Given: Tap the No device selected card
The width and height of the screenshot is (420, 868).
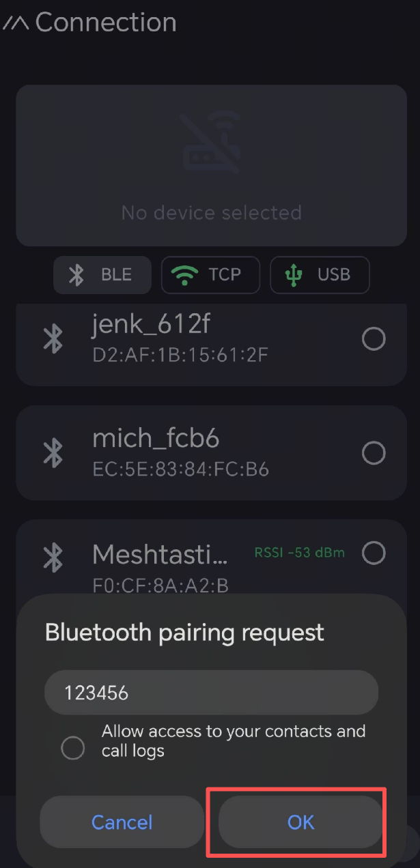Looking at the screenshot, I should click(211, 165).
